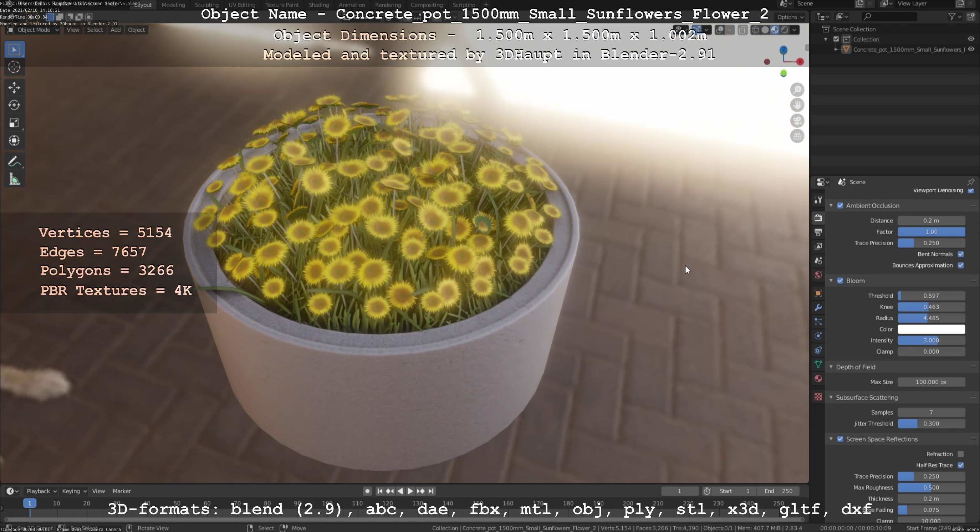Screen dimensions: 980x532
Task: Click the viewport pan hand icon
Action: (797, 105)
